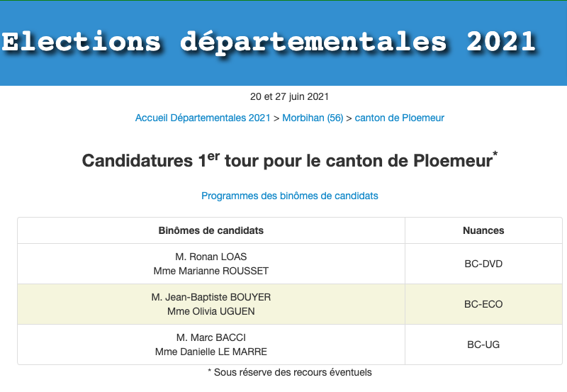
Task: Click the asterisk after the Ploemeur heading
Action: pyautogui.click(x=495, y=155)
